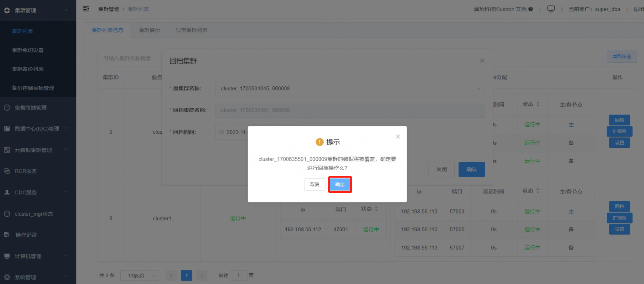Switch to 异常集群列表 tab
644x284 pixels.
point(192,30)
